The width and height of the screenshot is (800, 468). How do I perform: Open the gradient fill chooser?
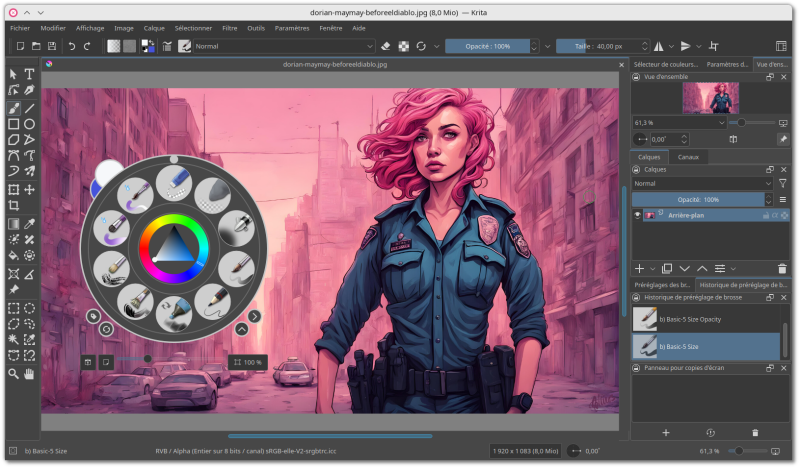coord(114,46)
